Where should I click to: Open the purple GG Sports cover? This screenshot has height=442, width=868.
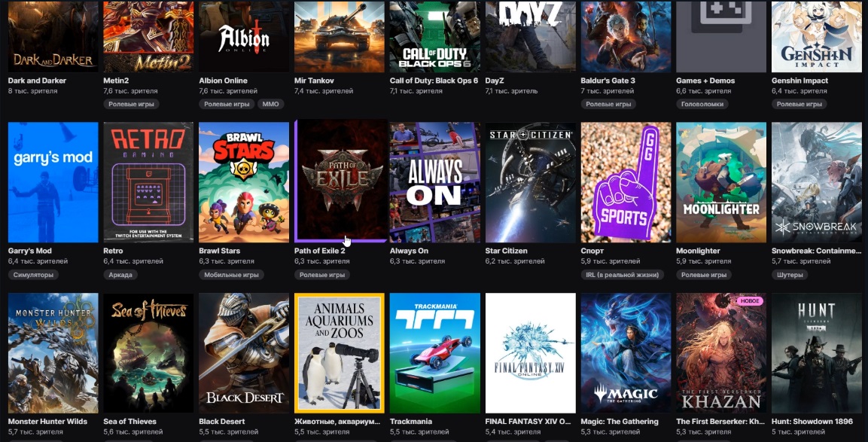626,182
